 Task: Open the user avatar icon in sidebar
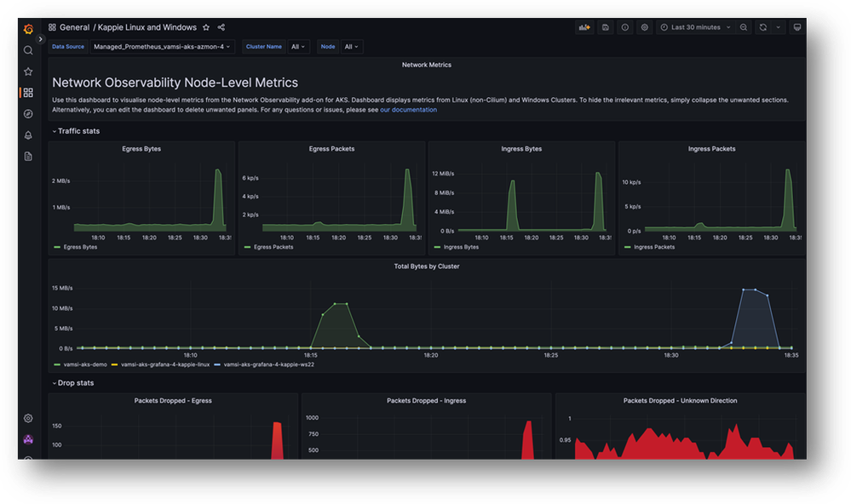pos(28,439)
